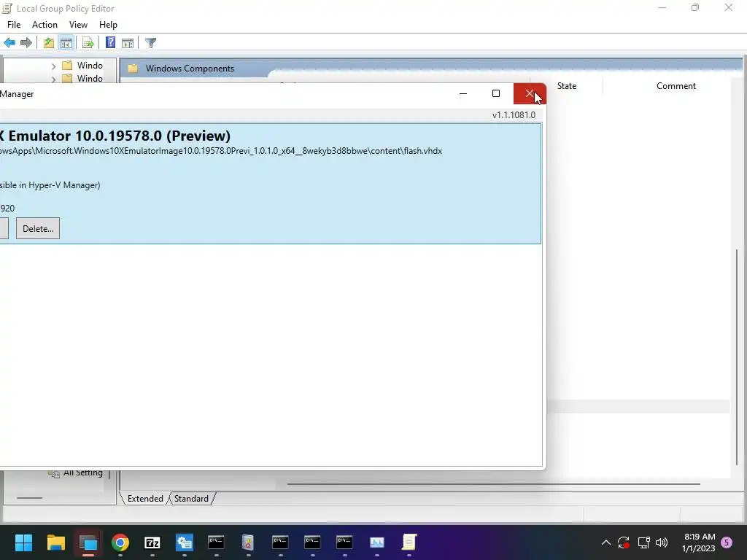This screenshot has width=747, height=560.
Task: Click the volume speaker tray icon
Action: [662, 542]
